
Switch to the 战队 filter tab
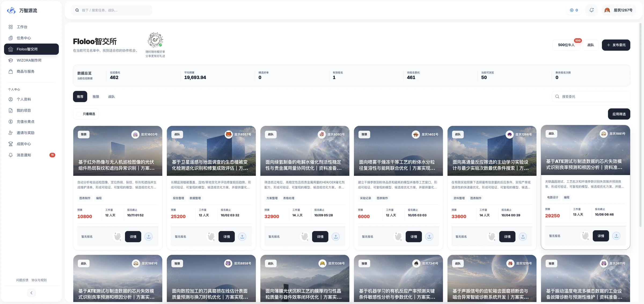click(111, 97)
